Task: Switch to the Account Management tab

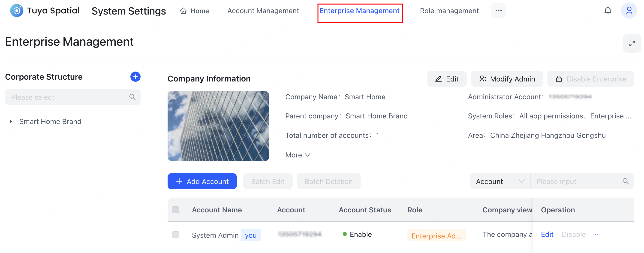Action: tap(263, 11)
